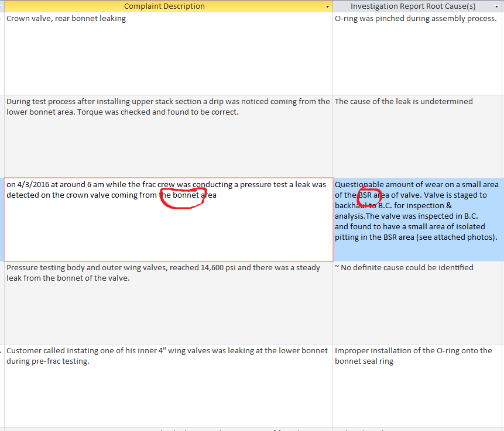This screenshot has width=504, height=431.
Task: Click the 4/3/2016 frac crew complaint cell
Action: [169, 219]
